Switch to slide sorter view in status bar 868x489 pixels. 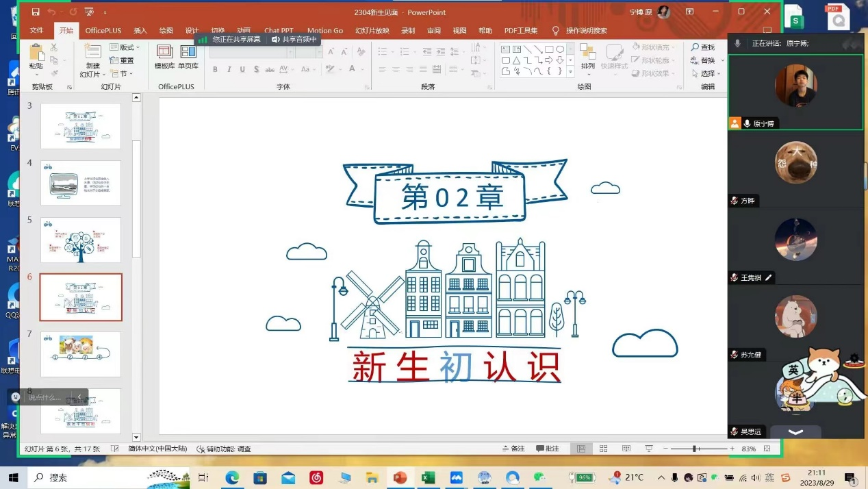point(603,449)
